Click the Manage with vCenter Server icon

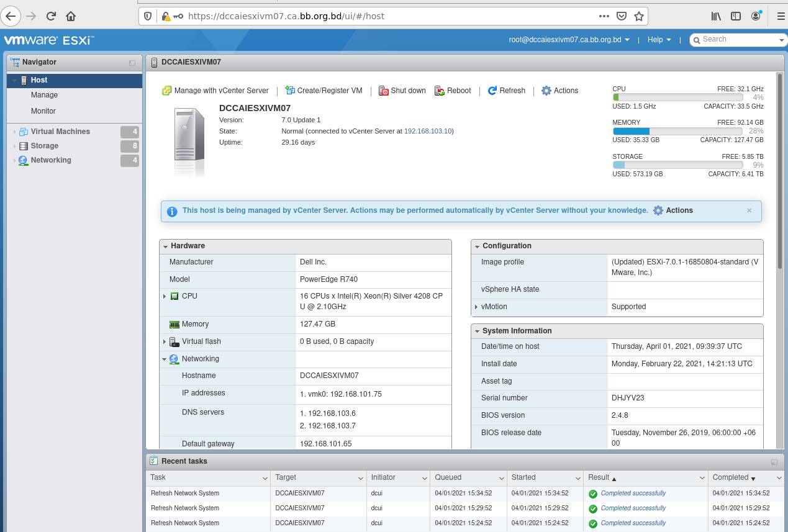[x=166, y=91]
